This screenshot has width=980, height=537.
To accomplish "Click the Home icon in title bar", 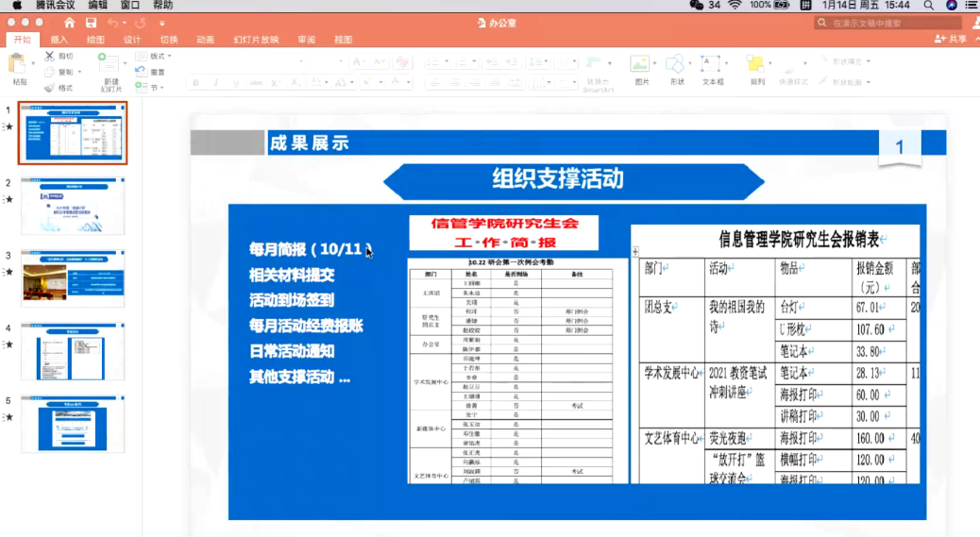I will [x=69, y=22].
